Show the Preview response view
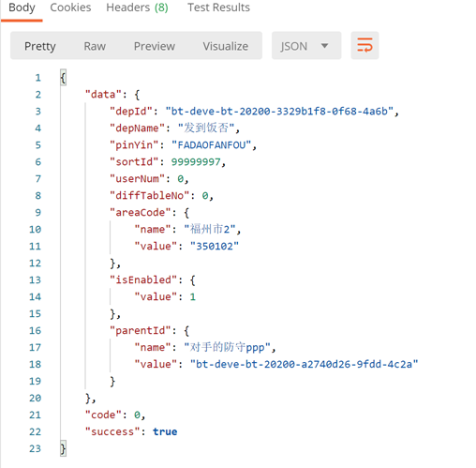 coord(155,46)
